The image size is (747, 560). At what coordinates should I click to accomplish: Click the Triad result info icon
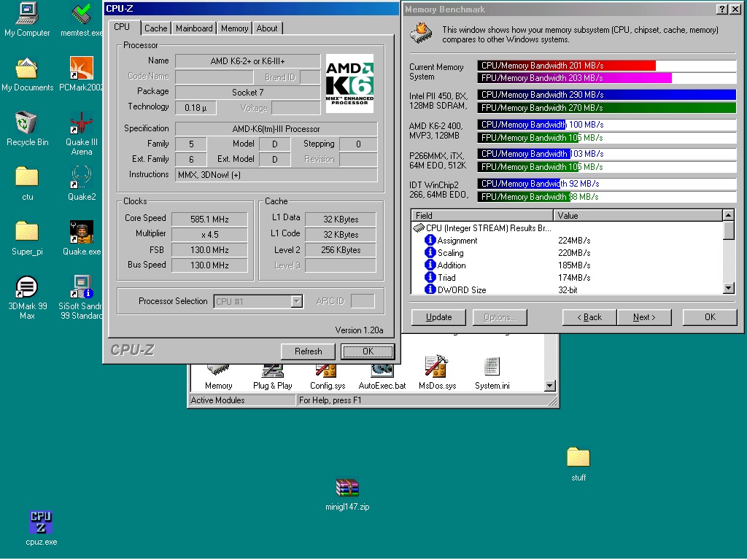pyautogui.click(x=430, y=277)
